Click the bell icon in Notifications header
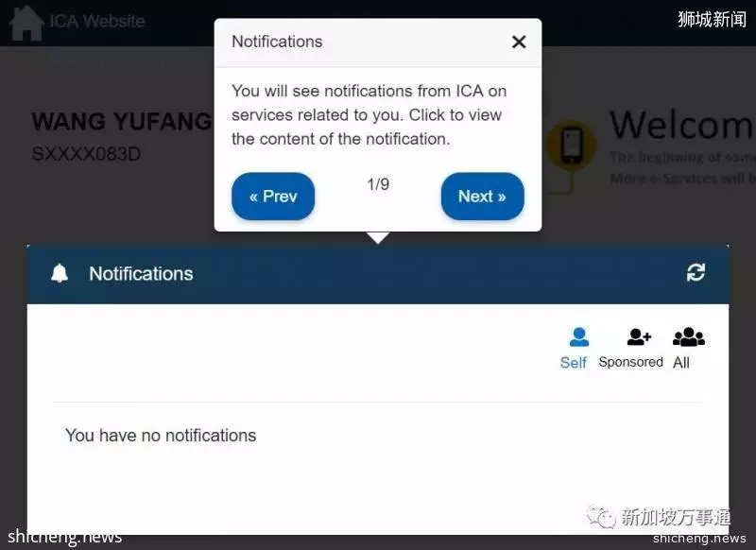Viewport: 756px width, 550px height. 60,273
